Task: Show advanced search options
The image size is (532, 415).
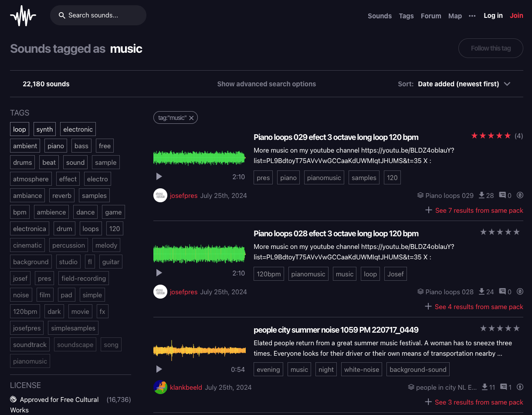Action: tap(266, 84)
